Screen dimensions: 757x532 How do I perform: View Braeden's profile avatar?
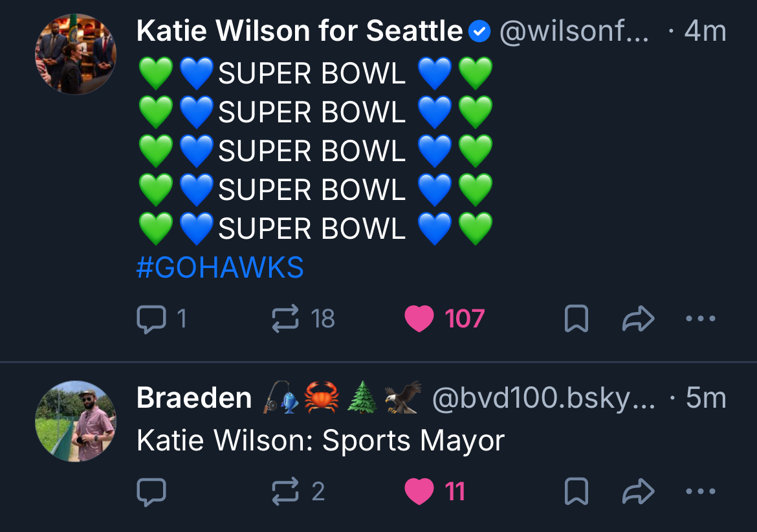click(76, 421)
